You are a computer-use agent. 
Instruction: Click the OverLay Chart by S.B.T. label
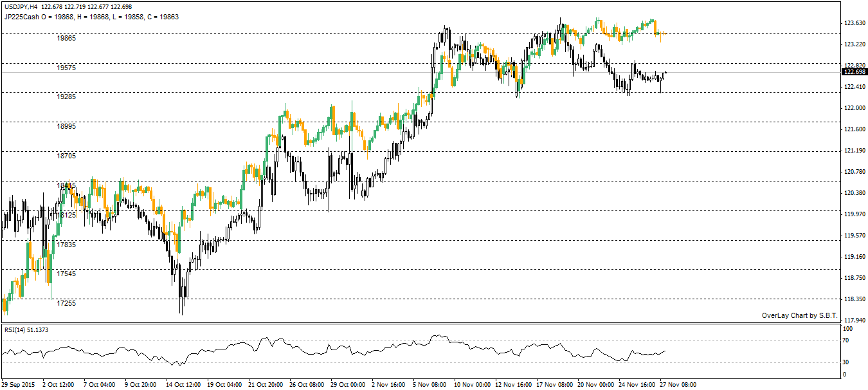(799, 315)
